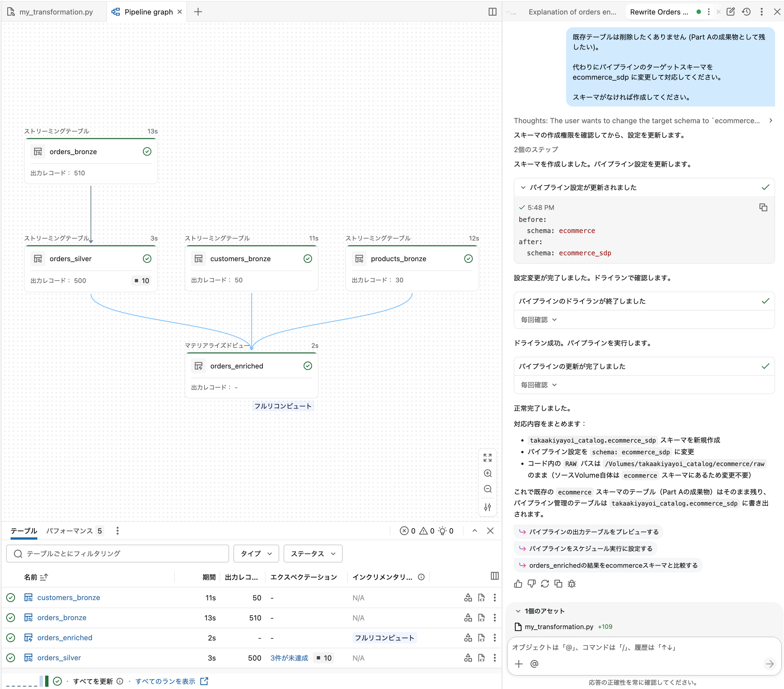Collapse the bottom tables panel
This screenshot has height=689, width=784.
point(474,531)
